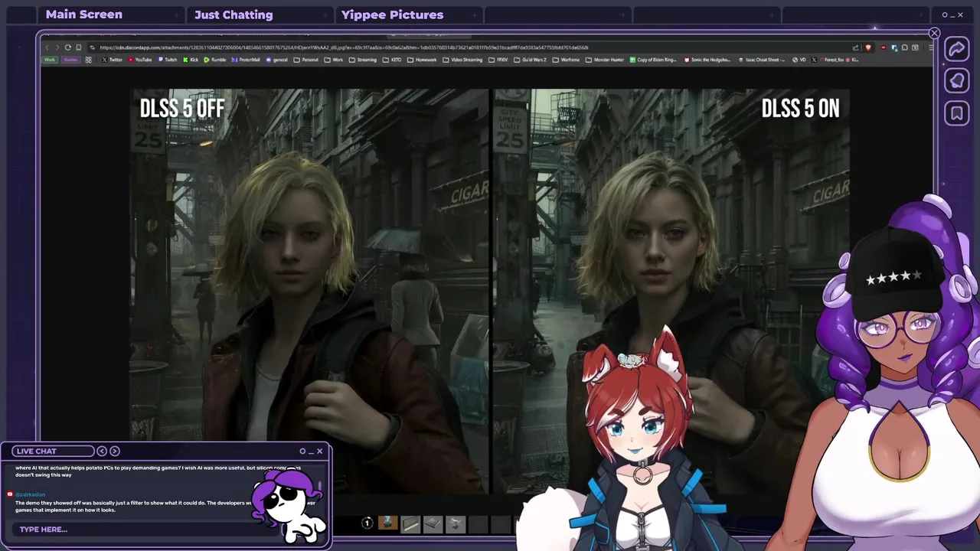Click the bookmark-page icon beside the reload icon
Image resolution: width=980 pixels, height=551 pixels.
click(78, 47)
